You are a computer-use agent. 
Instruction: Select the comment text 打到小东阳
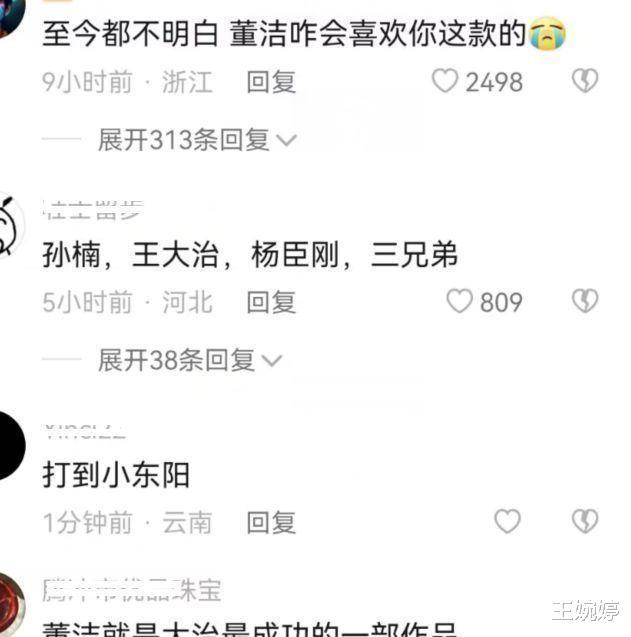[x=116, y=474]
